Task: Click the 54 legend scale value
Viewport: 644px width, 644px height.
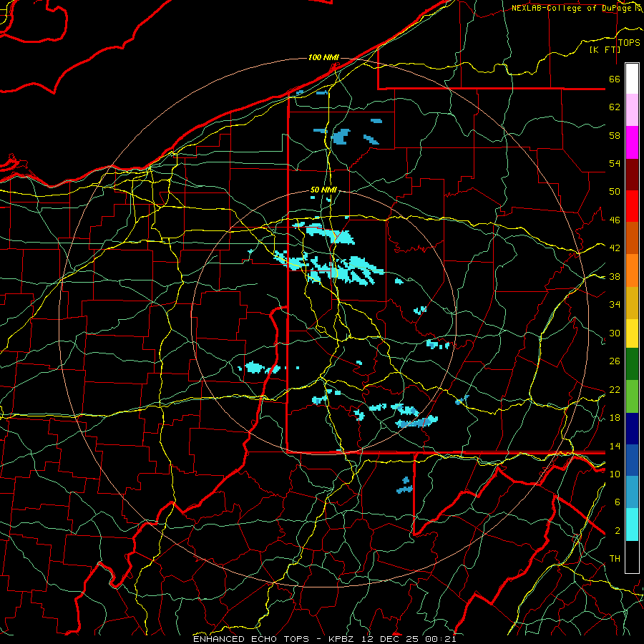Action: pyautogui.click(x=615, y=163)
